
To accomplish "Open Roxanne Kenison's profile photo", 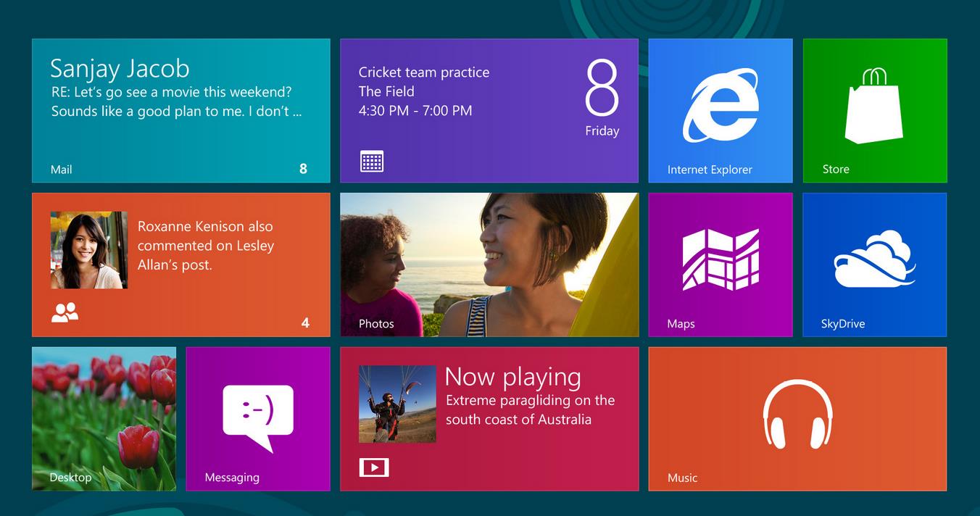I will click(x=89, y=250).
